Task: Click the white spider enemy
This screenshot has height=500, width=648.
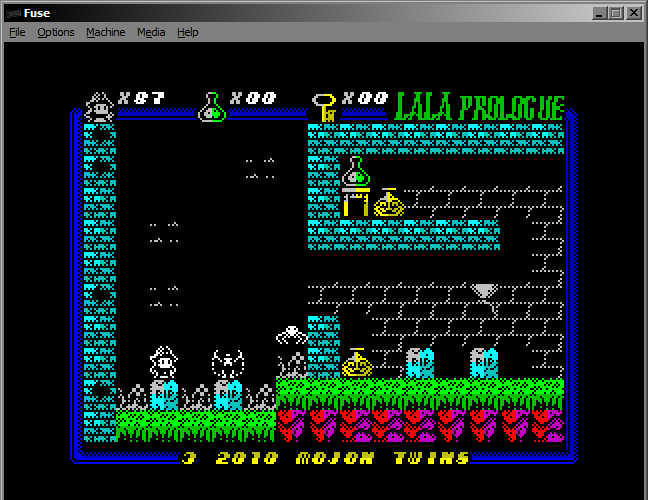Action: [292, 335]
